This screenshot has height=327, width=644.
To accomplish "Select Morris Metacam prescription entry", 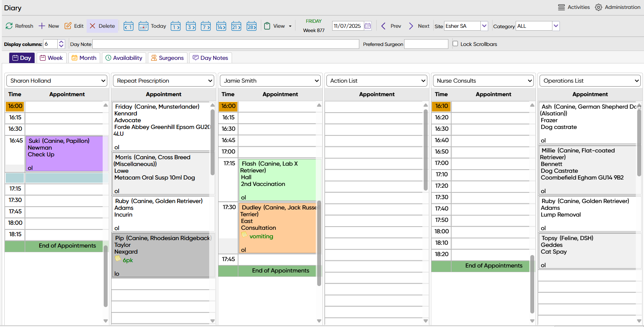I will click(161, 174).
